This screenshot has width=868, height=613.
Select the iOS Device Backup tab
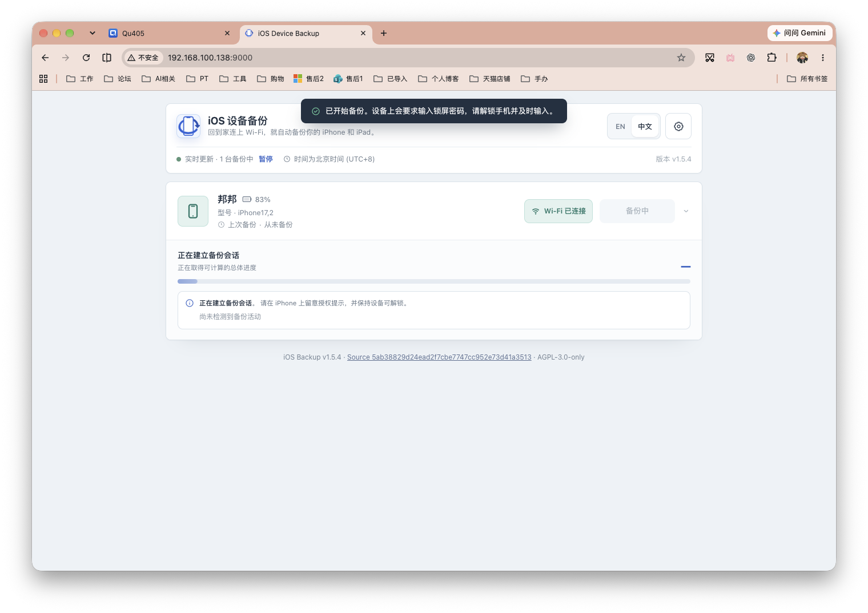pos(306,33)
